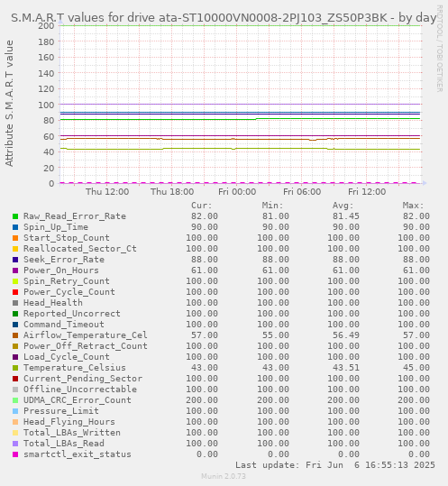The height and width of the screenshot is (486, 448).
Task: Click the red Power_Cycle_Count legend swatch
Action: coord(15,292)
